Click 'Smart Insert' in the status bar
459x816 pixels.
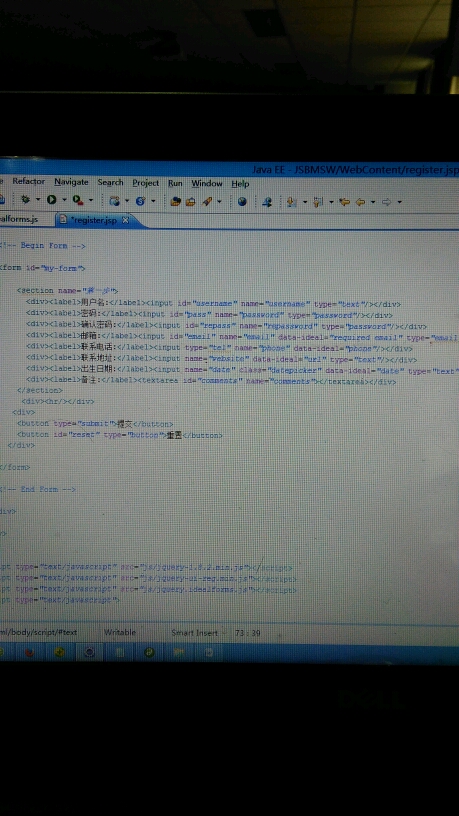tap(195, 633)
